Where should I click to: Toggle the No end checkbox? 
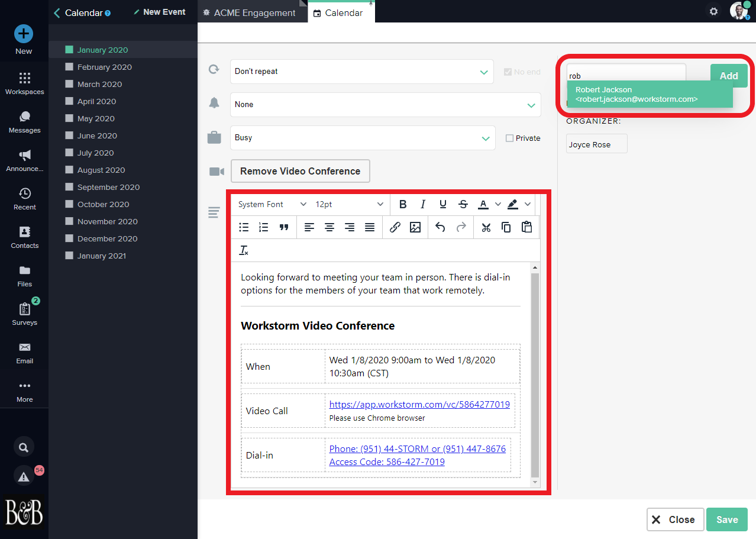[x=508, y=72]
